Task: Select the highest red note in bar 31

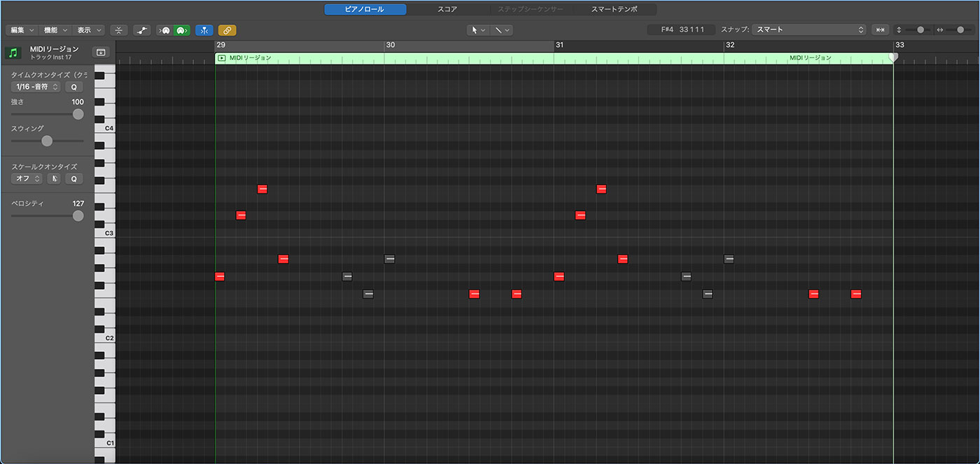Action: [x=601, y=189]
